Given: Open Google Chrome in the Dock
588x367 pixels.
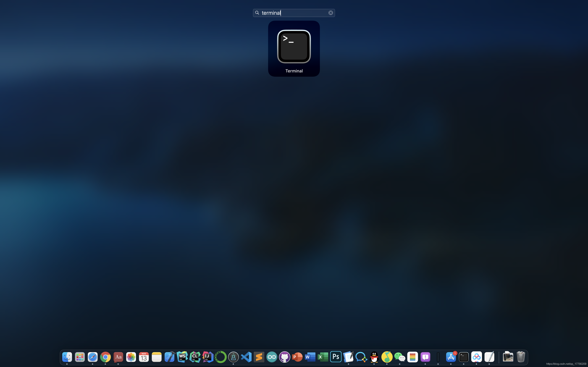Looking at the screenshot, I should pyautogui.click(x=105, y=357).
